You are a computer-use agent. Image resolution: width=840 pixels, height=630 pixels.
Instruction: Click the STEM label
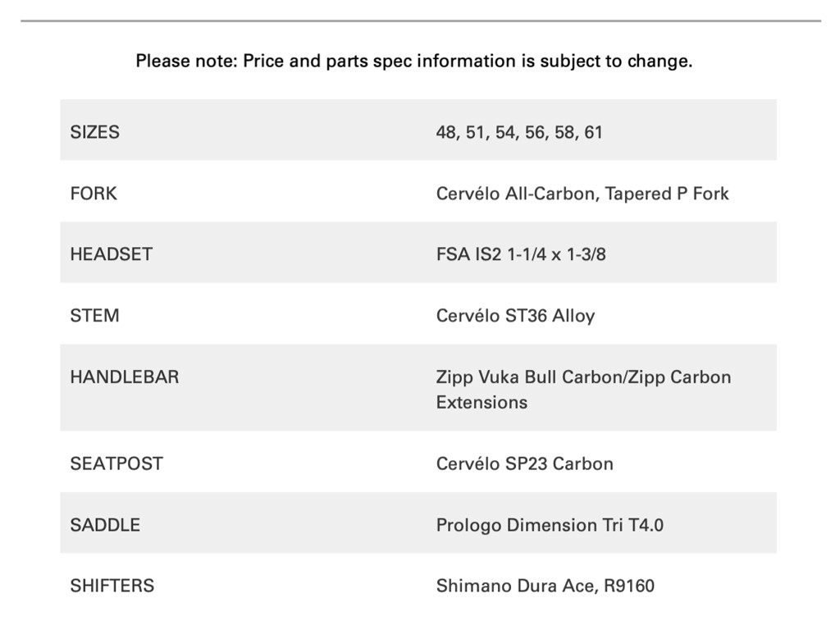click(x=94, y=316)
